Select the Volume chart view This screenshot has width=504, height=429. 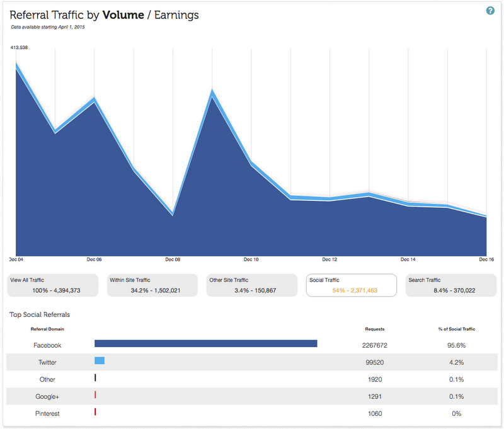tap(123, 14)
